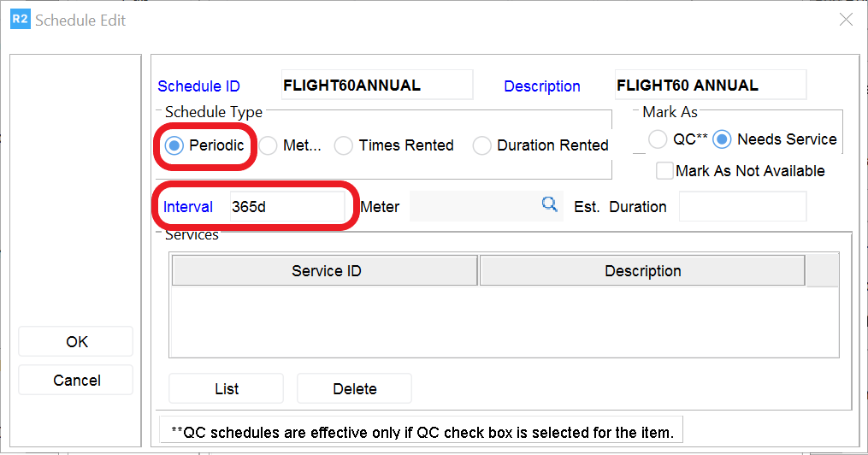868x455 pixels.
Task: Click the Interval field showing 365d
Action: (286, 207)
